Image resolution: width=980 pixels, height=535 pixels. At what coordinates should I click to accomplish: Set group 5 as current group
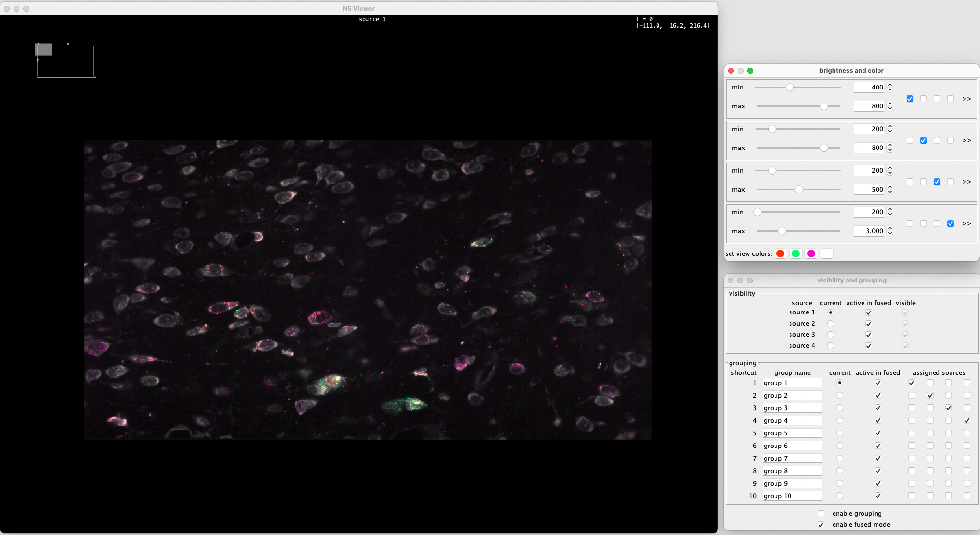[840, 433]
